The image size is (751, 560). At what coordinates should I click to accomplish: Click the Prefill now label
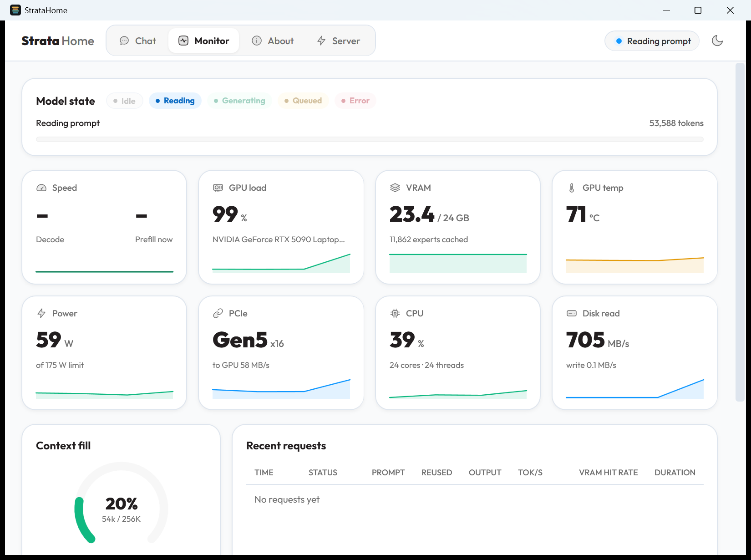click(154, 240)
